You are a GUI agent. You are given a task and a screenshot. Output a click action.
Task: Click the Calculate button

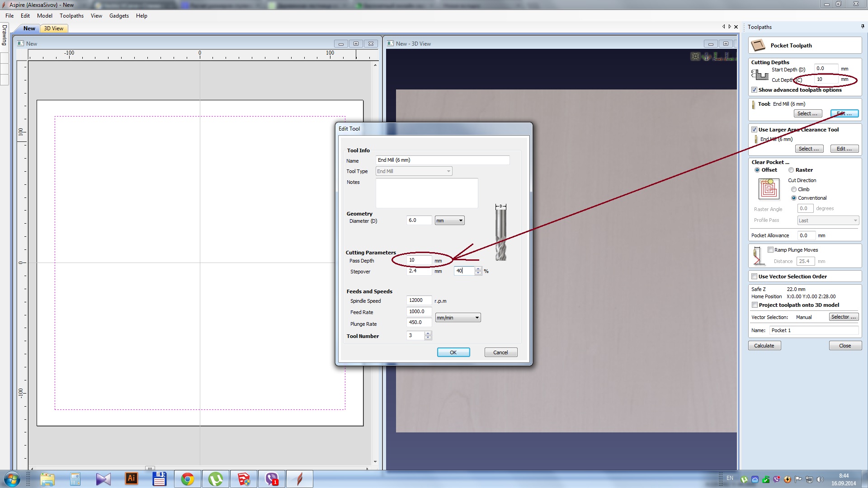tap(764, 346)
